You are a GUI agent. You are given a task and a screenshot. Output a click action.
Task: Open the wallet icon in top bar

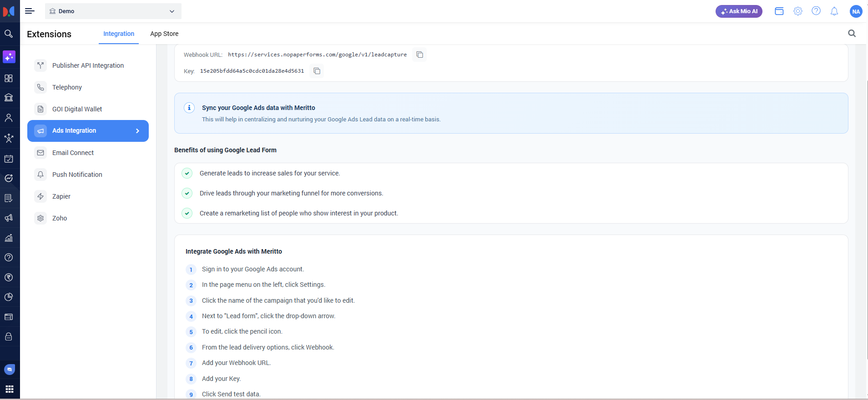point(779,11)
